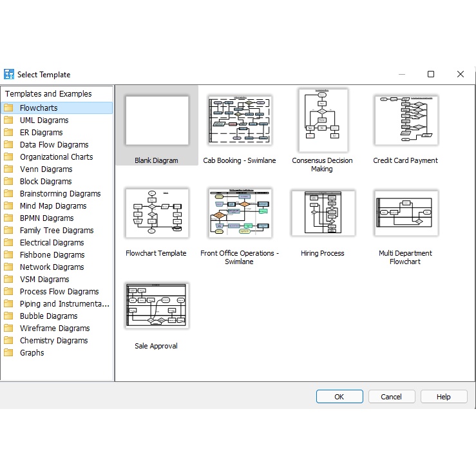This screenshot has height=476, width=476.
Task: Click the Network Diagrams folder icon
Action: [x=9, y=267]
